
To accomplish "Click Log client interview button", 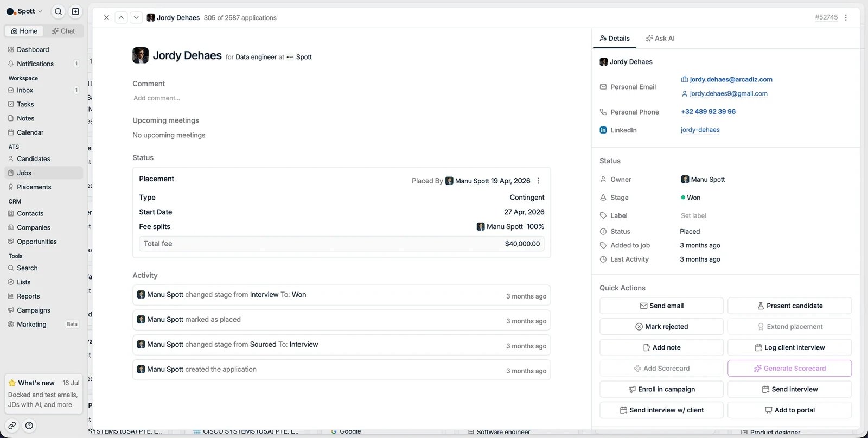I will [789, 348].
